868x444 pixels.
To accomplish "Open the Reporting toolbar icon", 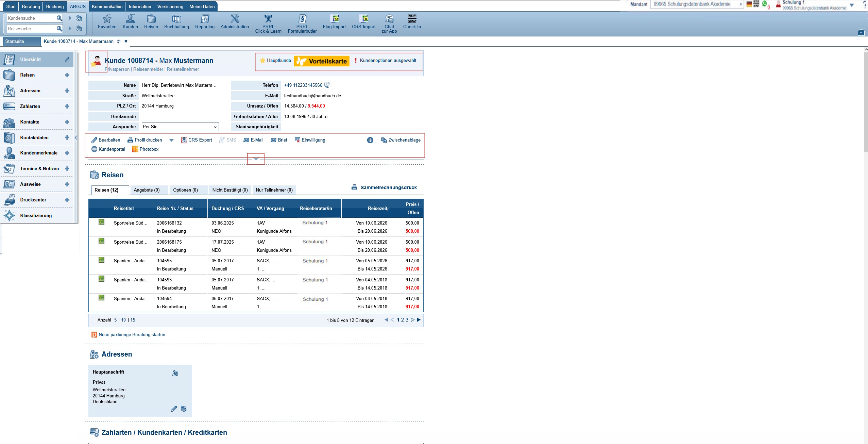I will click(x=205, y=19).
